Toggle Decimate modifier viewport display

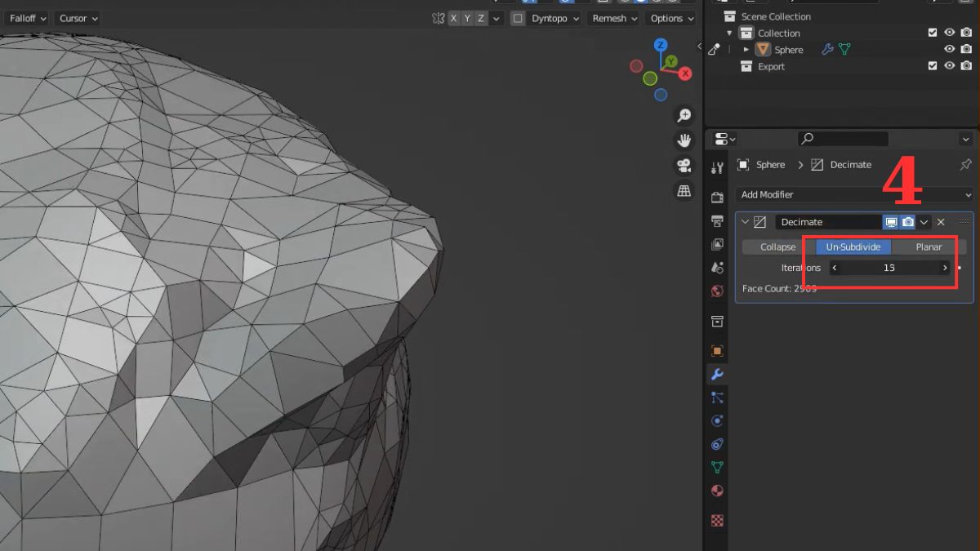coord(891,222)
